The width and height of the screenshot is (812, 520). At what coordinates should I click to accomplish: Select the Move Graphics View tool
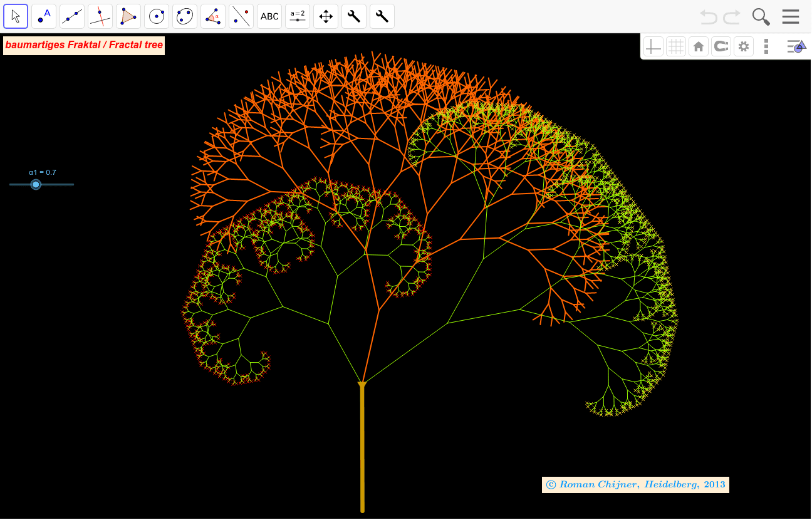pos(326,16)
